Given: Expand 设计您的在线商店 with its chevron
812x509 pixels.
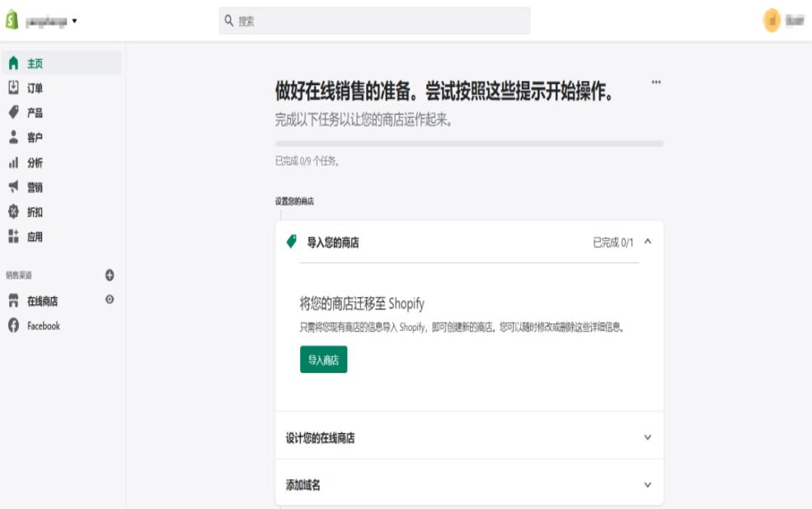Looking at the screenshot, I should [647, 437].
